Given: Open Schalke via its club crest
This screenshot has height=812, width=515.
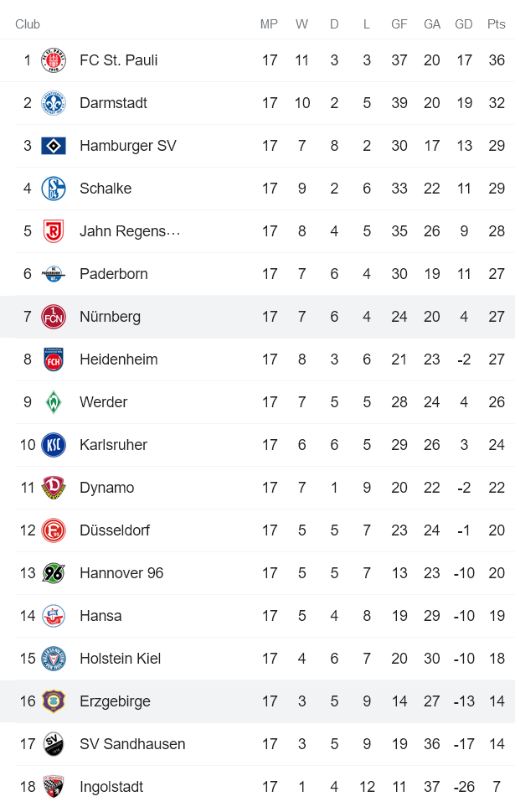Looking at the screenshot, I should (x=53, y=188).
